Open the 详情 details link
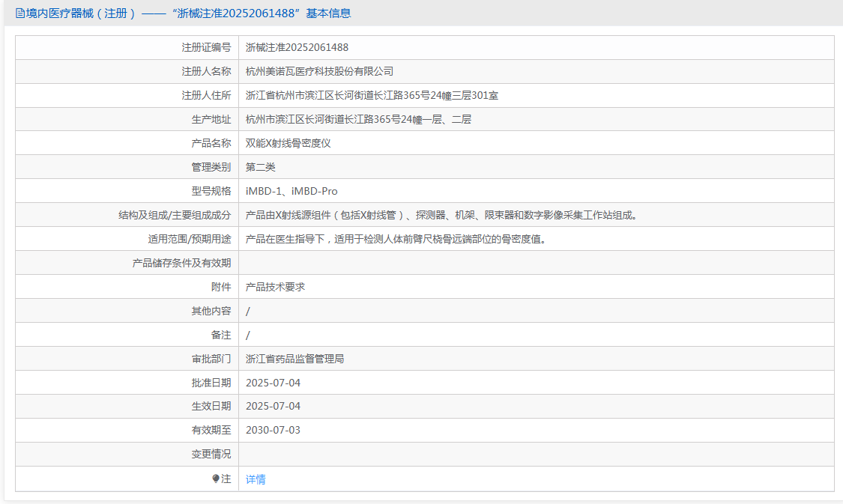The width and height of the screenshot is (843, 504). coord(256,479)
